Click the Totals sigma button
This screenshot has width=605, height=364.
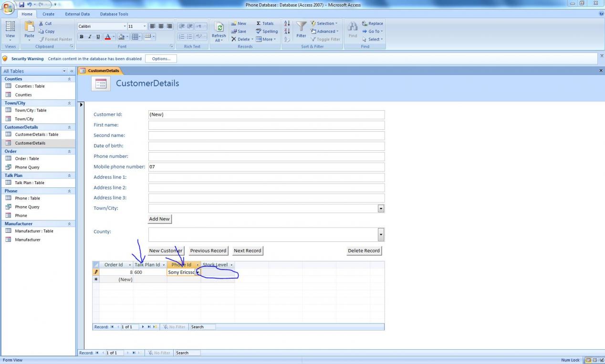coord(265,23)
